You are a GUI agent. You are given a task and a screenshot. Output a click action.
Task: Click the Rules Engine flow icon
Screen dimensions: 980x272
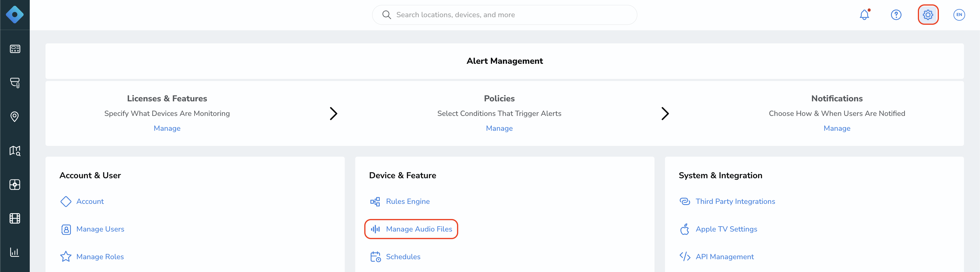[375, 201]
